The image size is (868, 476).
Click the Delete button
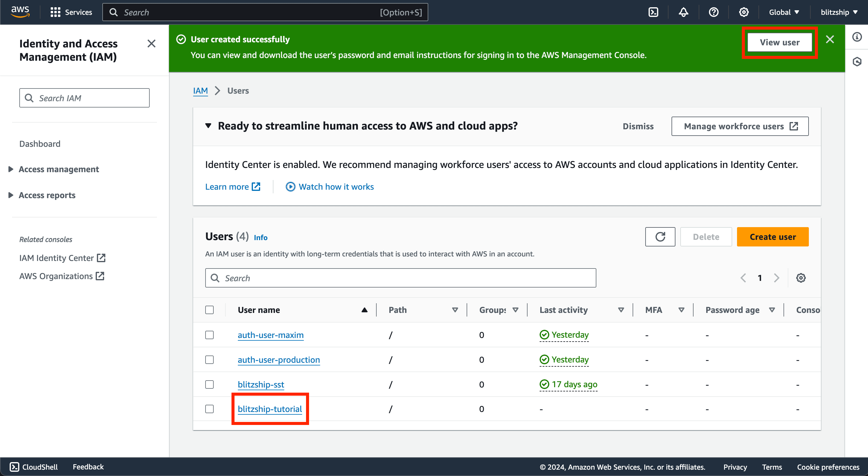click(x=706, y=237)
